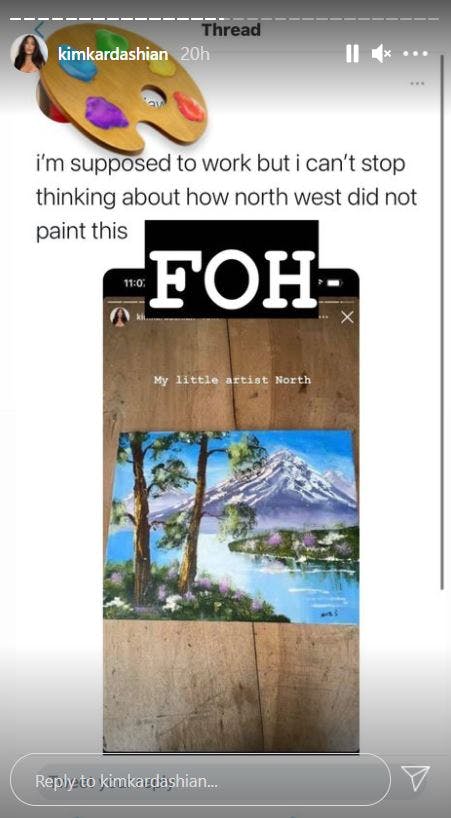The width and height of the screenshot is (451, 818).
Task: Tap the paint palette sticker
Action: pyautogui.click(x=123, y=86)
